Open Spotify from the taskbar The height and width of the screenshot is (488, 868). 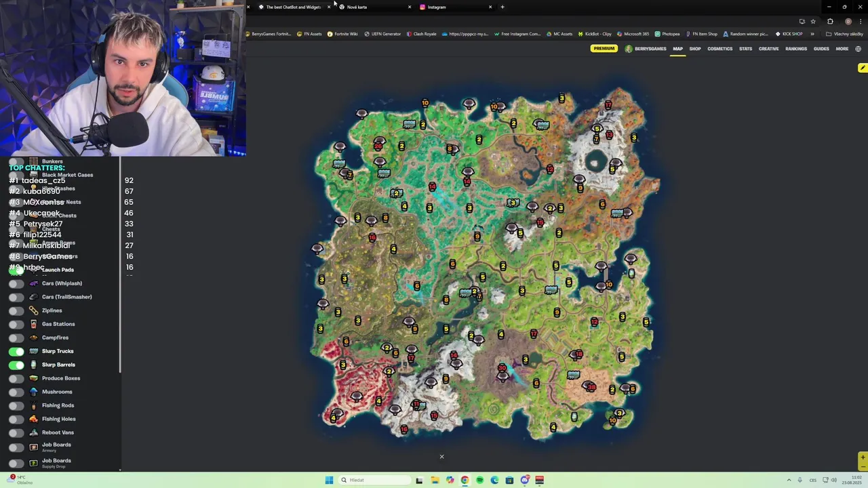[x=479, y=480]
